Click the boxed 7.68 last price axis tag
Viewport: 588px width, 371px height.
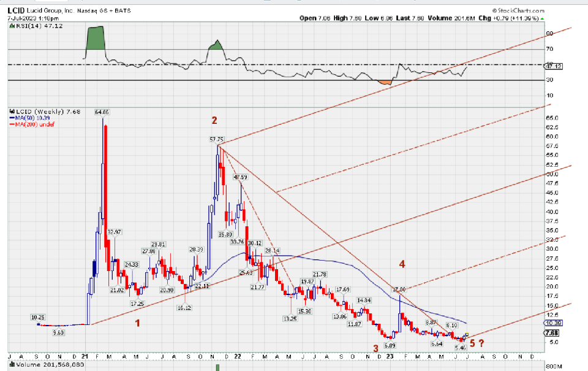coord(552,333)
